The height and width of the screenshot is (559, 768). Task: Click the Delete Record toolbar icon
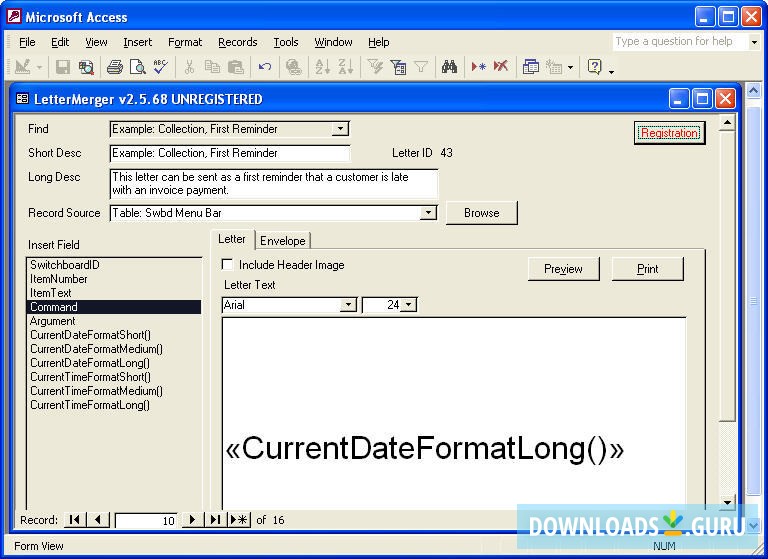point(501,67)
